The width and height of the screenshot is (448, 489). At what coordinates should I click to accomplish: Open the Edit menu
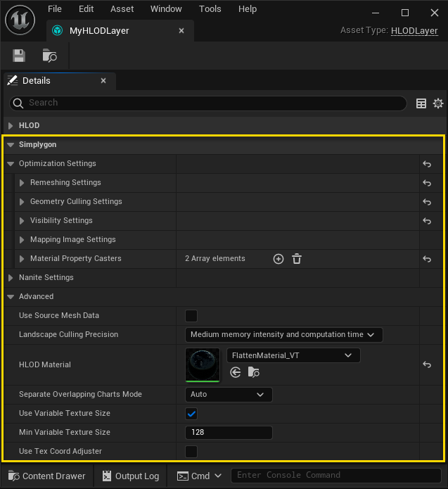pos(86,9)
